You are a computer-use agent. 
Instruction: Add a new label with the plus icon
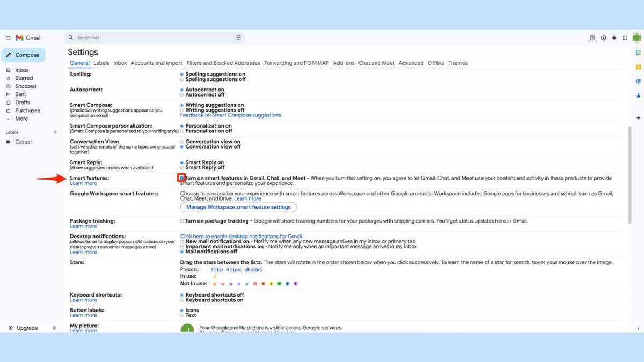[x=55, y=131]
